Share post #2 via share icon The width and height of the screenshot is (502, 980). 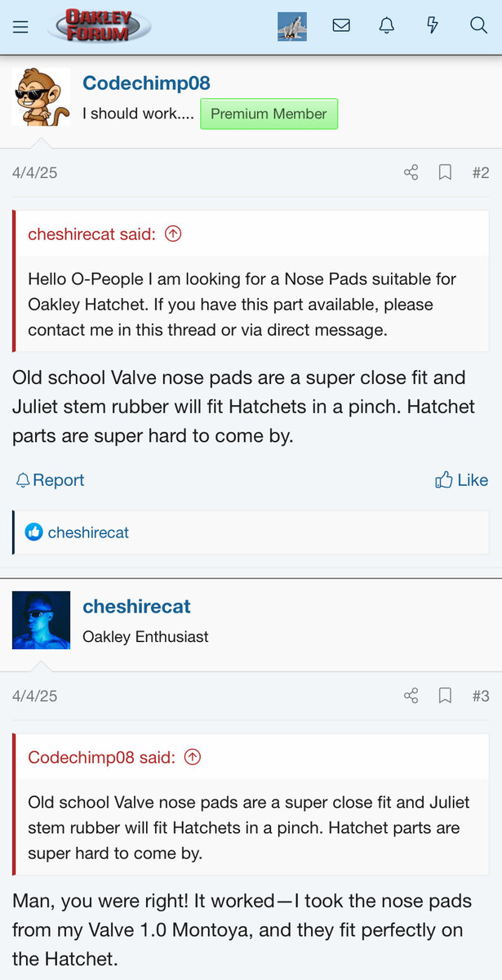click(411, 172)
